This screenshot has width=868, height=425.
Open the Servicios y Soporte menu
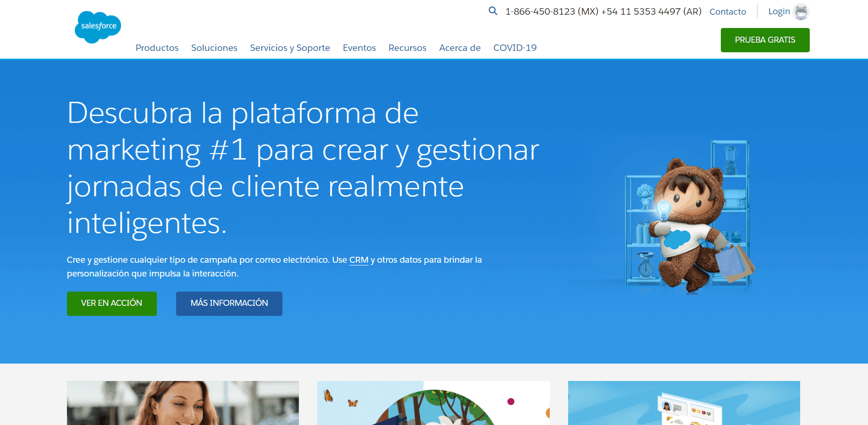click(290, 48)
